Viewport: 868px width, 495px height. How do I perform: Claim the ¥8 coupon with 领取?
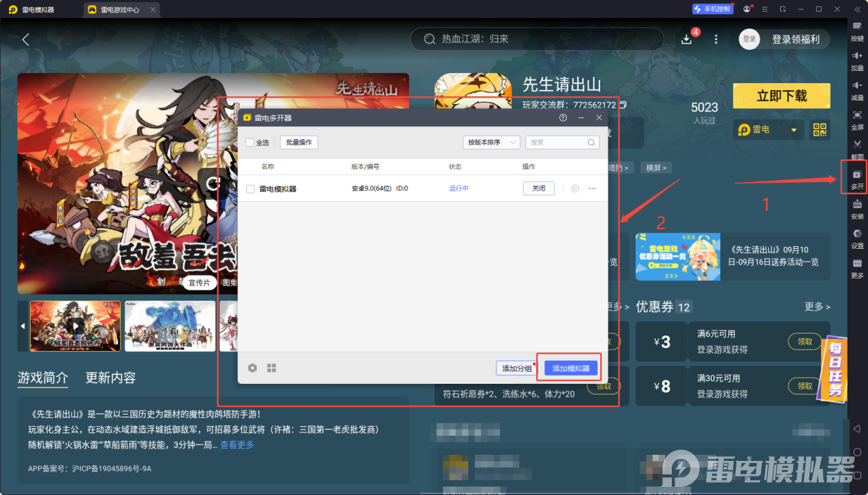[x=805, y=386]
